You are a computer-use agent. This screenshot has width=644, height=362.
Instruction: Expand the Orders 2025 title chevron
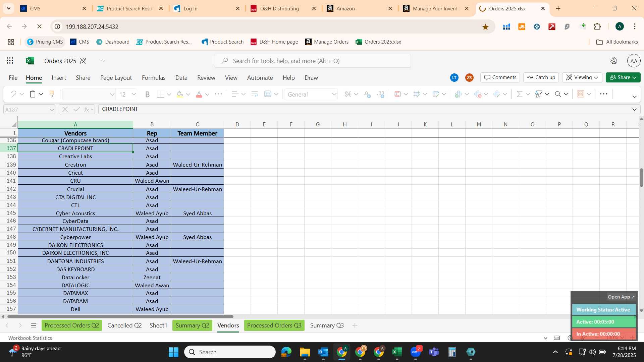coord(103,61)
